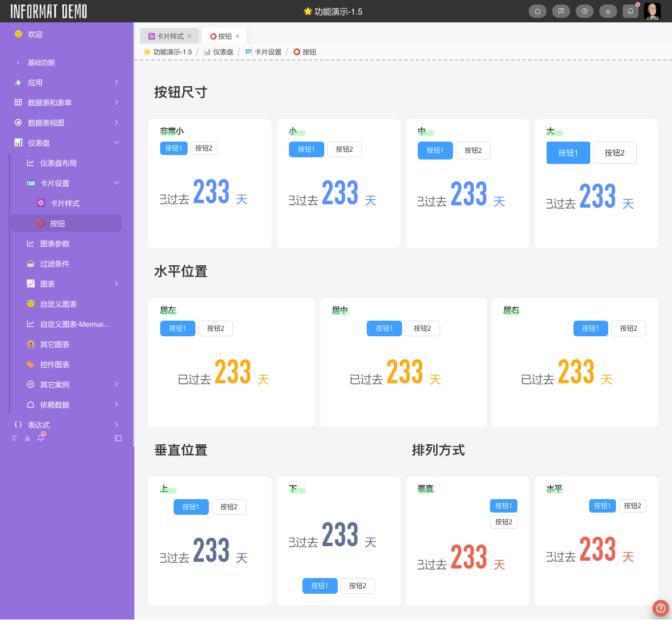Expand the 表达式 sidebar menu
Image resolution: width=672 pixels, height=620 pixels.
(116, 425)
